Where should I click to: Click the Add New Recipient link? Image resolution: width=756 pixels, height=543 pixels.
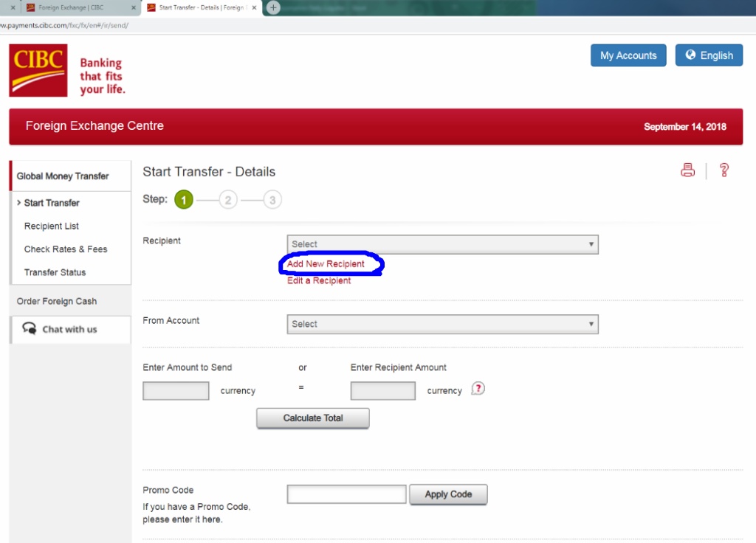(326, 263)
